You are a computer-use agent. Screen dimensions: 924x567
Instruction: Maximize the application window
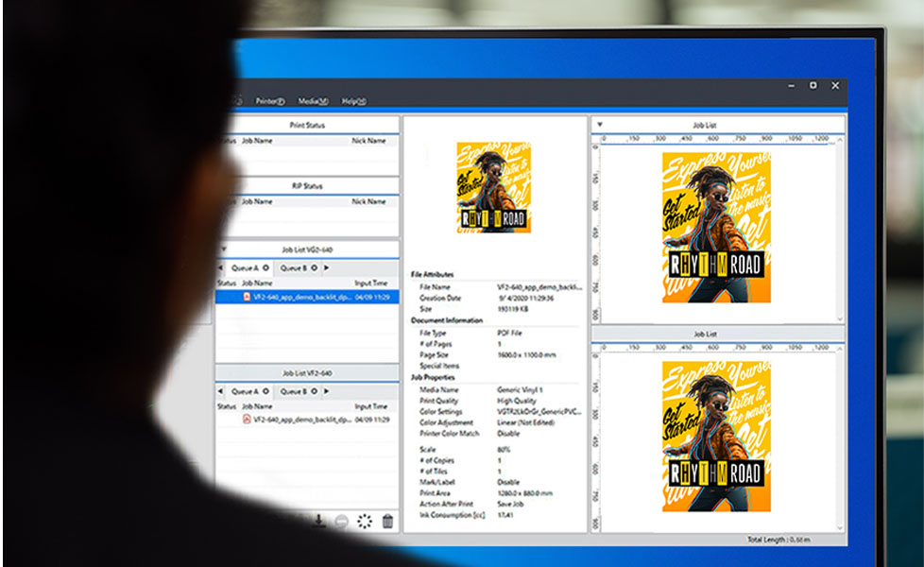pos(813,85)
